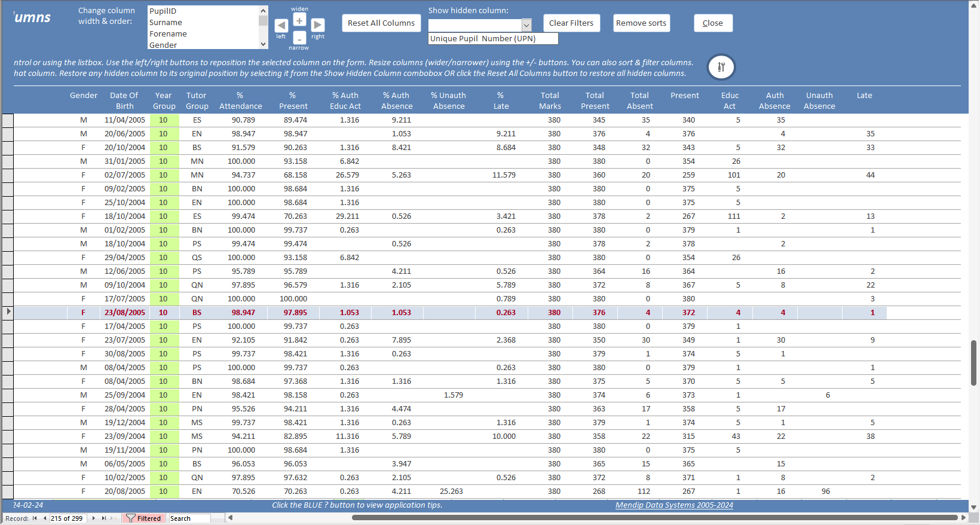
Task: Select PupilID in the column listbox
Action: (203, 11)
